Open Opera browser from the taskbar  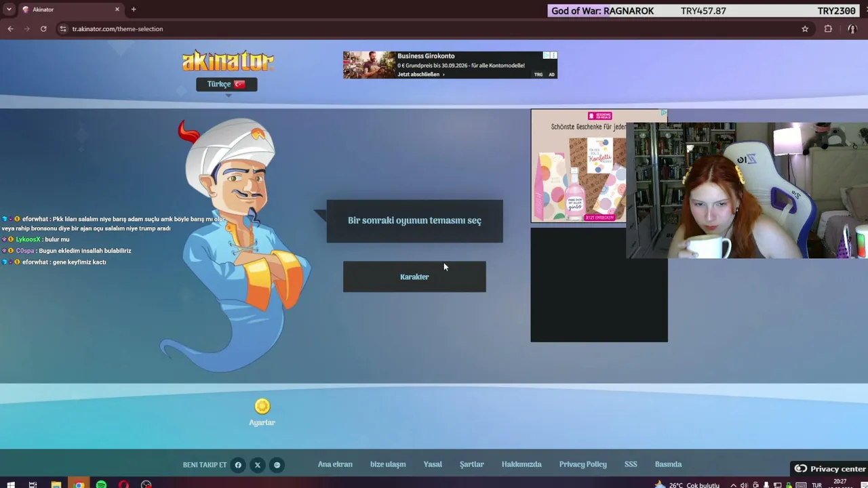(x=123, y=485)
